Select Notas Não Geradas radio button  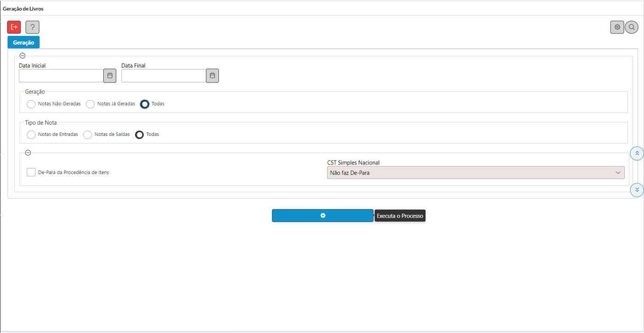point(31,104)
